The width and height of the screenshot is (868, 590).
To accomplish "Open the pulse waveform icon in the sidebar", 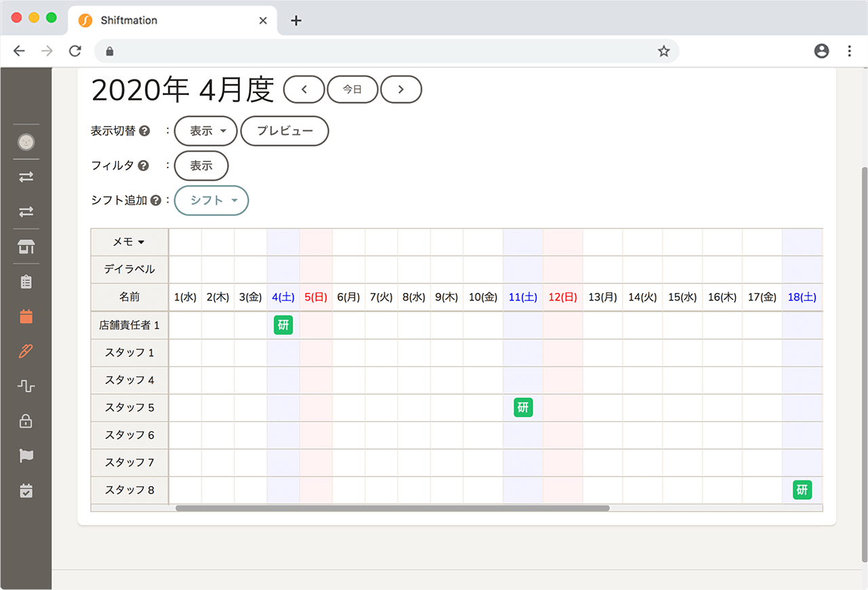I will pos(26,386).
